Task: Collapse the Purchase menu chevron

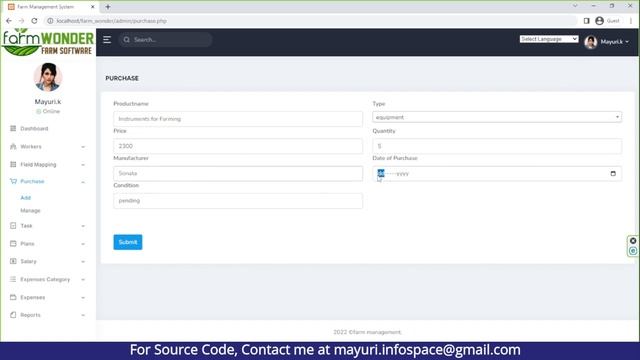Action: point(83,182)
